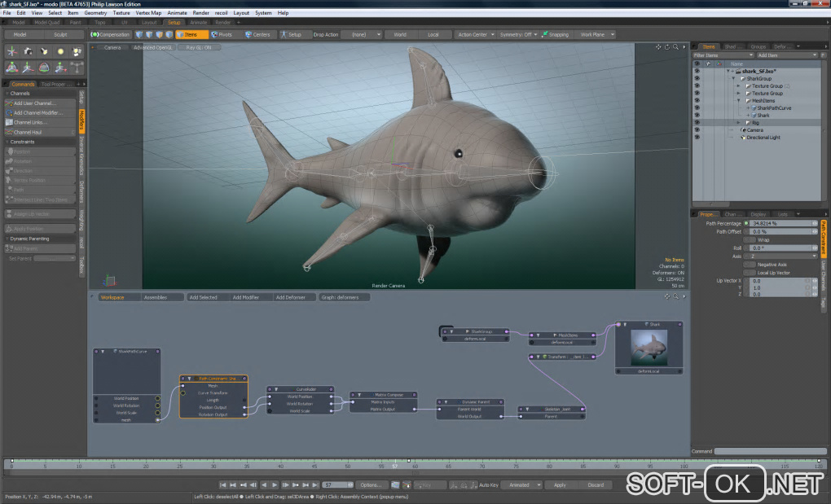The image size is (831, 504).
Task: Enable the Negative Axis checkbox
Action: [x=749, y=265]
